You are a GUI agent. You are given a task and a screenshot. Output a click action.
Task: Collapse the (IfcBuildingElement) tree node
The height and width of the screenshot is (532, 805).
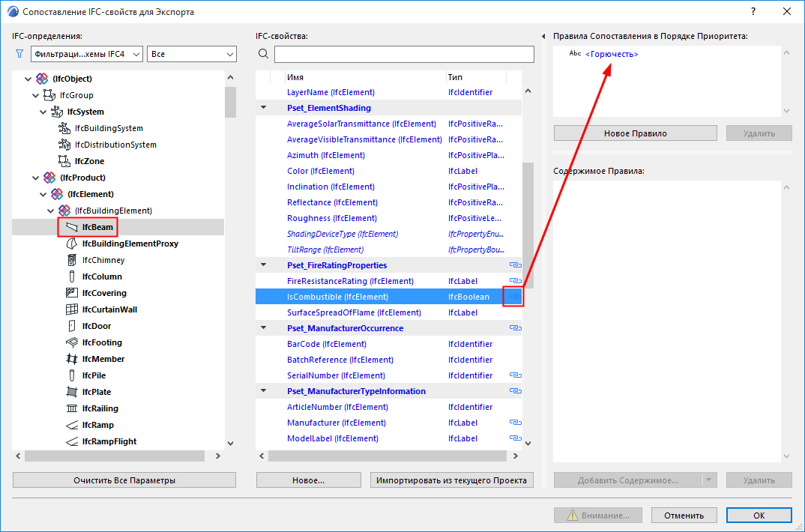(50, 211)
